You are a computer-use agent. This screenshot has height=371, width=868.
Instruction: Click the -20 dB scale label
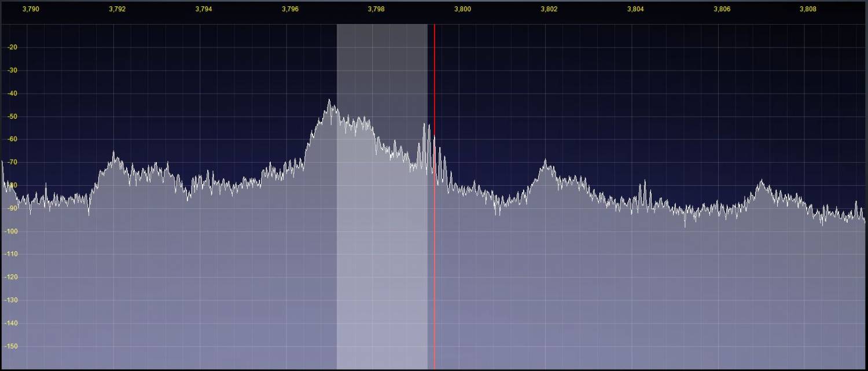coord(12,47)
